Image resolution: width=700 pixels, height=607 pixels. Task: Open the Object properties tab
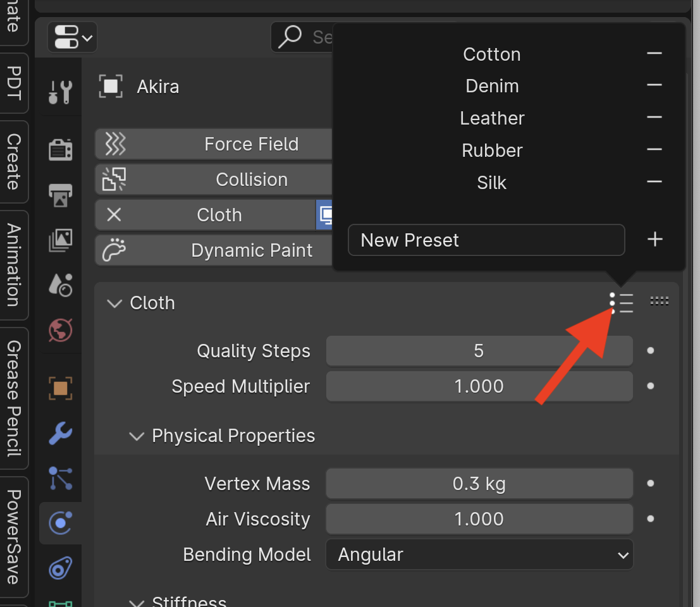coord(60,388)
